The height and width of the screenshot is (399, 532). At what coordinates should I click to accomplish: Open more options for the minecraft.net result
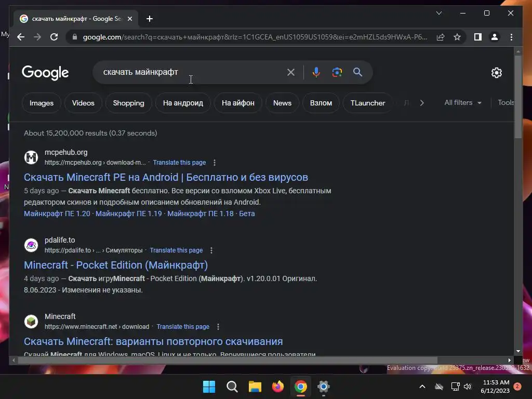coord(218,327)
